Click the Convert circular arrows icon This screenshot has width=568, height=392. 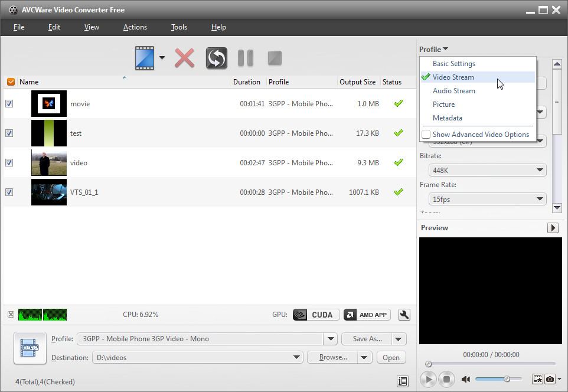(x=217, y=58)
